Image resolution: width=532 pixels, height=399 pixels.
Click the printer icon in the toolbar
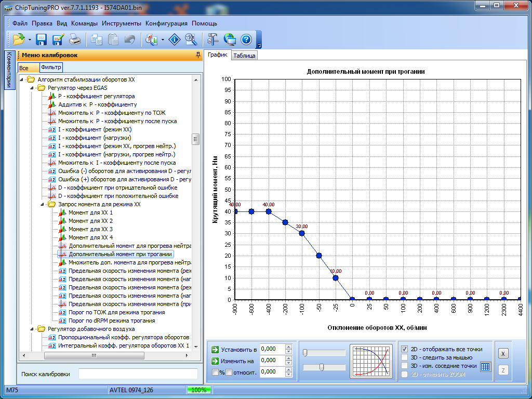click(x=75, y=39)
